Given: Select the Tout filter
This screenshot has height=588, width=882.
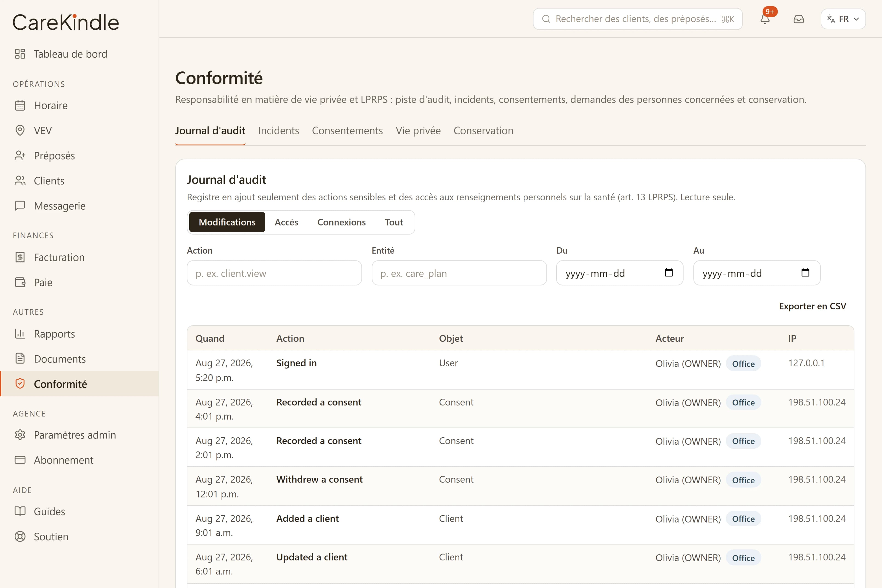Looking at the screenshot, I should tap(394, 222).
